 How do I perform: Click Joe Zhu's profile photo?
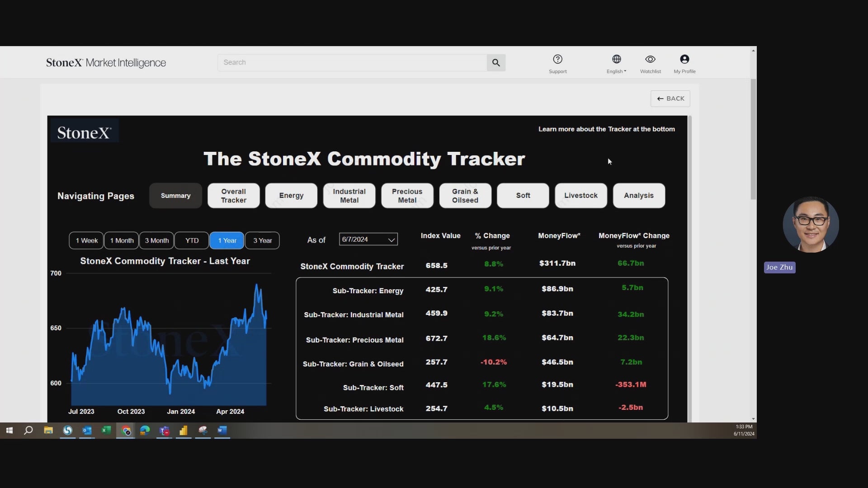[x=811, y=224]
